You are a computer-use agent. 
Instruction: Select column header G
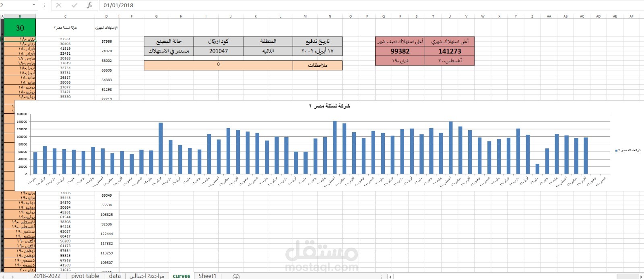coord(156,16)
